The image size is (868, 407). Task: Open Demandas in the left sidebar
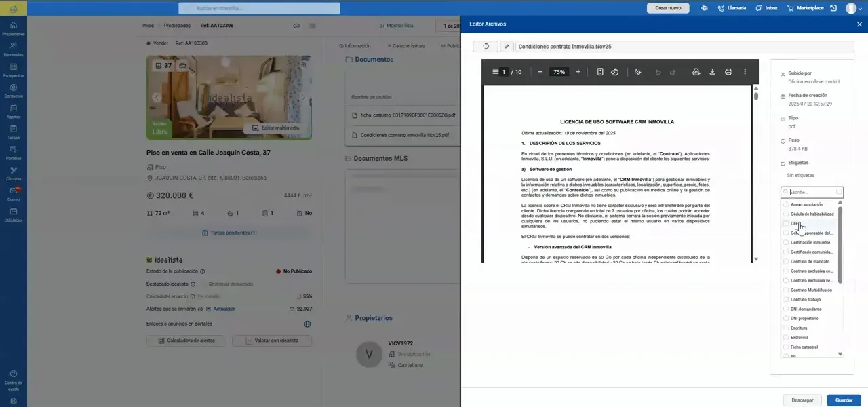pyautogui.click(x=14, y=50)
